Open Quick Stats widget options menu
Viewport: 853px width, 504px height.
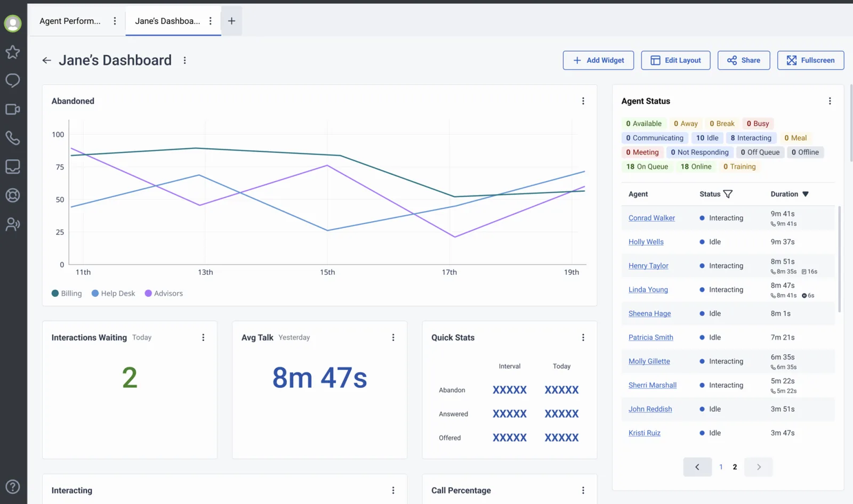(x=583, y=338)
